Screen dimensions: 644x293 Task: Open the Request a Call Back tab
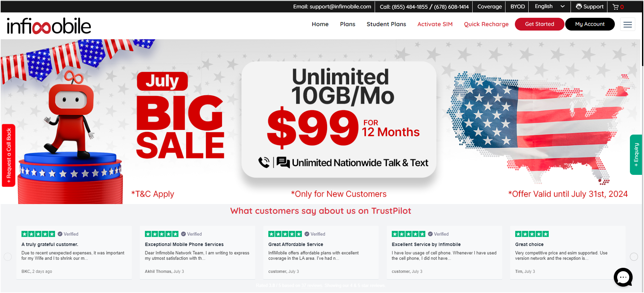[x=9, y=155]
